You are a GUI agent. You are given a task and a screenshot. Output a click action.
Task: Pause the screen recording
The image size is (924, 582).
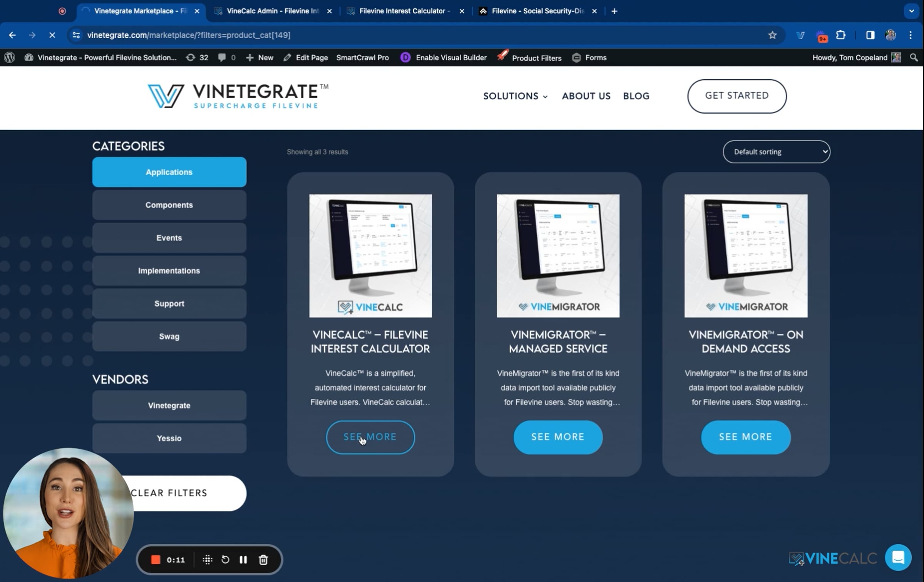tap(243, 560)
